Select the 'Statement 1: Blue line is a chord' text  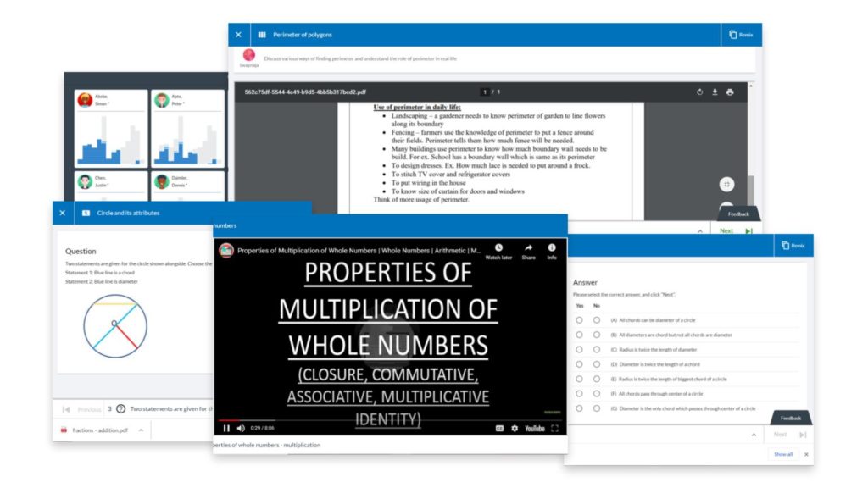(x=100, y=273)
